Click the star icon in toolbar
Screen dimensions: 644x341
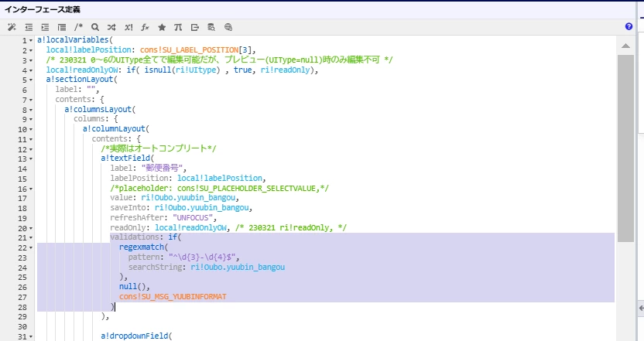click(x=162, y=27)
